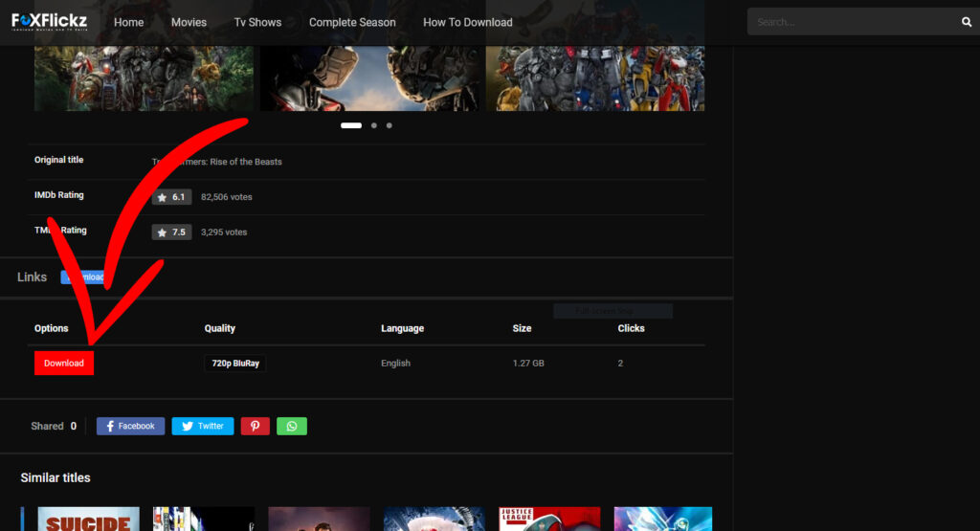Open the Home menu item
980x531 pixels.
[129, 23]
